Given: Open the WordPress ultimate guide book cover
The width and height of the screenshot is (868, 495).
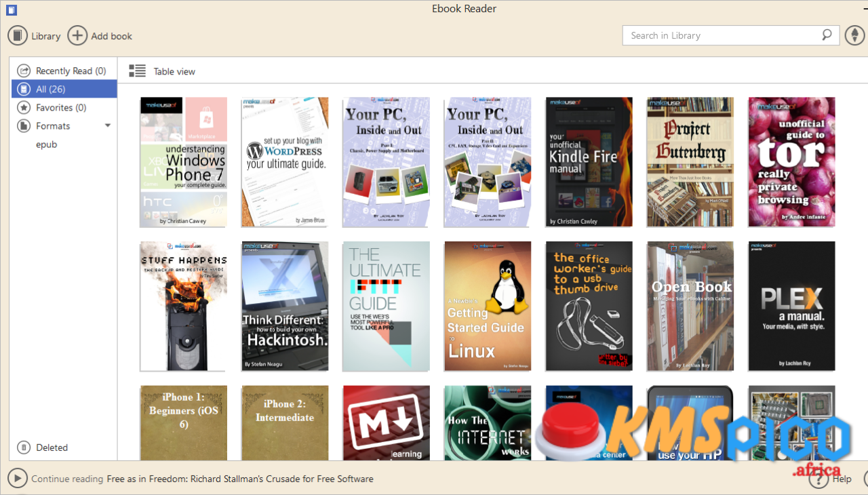Looking at the screenshot, I should (x=285, y=162).
